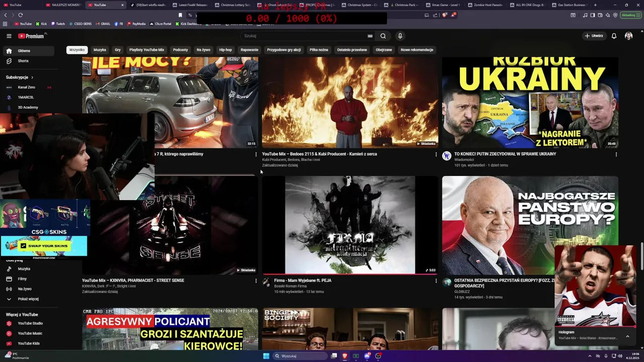Expand the Subskrypcje section

(20, 77)
